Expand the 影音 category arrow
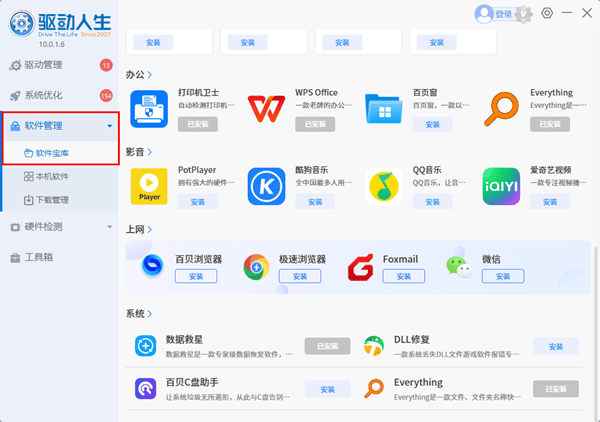This screenshot has width=600, height=422. pos(150,152)
